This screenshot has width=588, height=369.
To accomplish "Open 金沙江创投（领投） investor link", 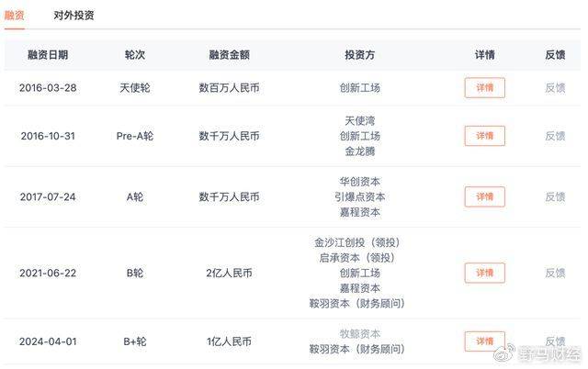I will [x=357, y=242].
